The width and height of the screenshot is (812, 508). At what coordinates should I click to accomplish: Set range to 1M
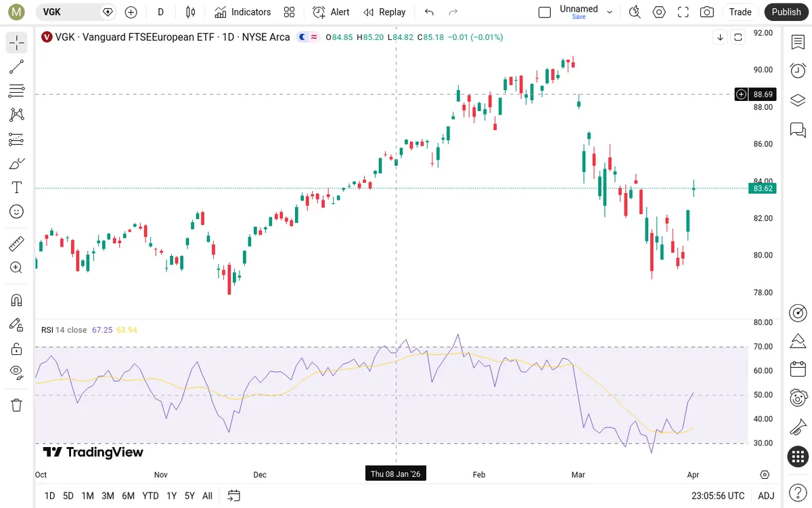click(87, 496)
